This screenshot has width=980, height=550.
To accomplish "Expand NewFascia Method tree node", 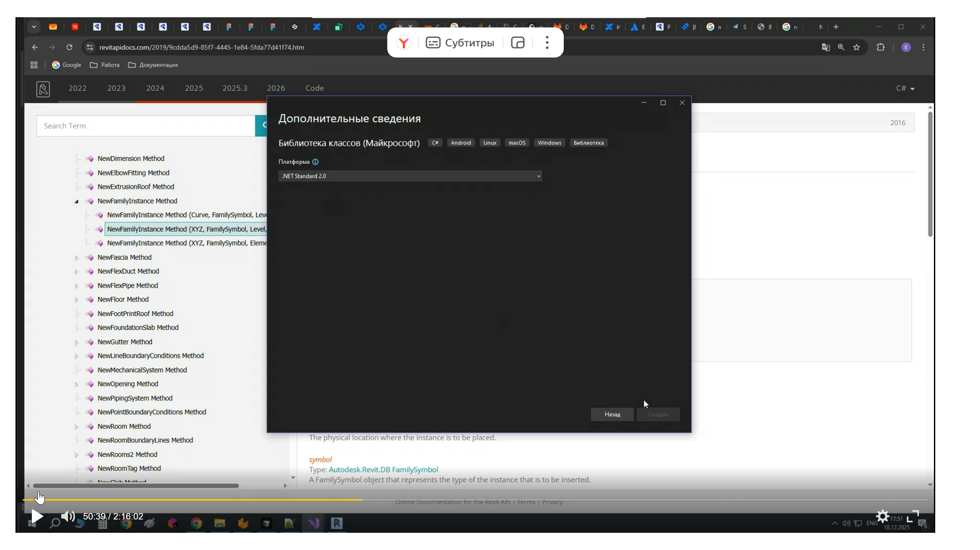I will click(x=77, y=258).
